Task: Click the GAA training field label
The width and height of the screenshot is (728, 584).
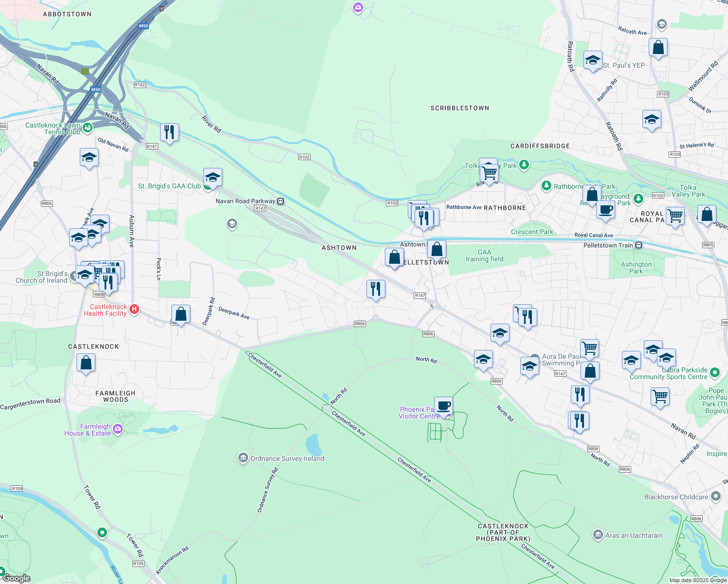Action: pos(484,255)
